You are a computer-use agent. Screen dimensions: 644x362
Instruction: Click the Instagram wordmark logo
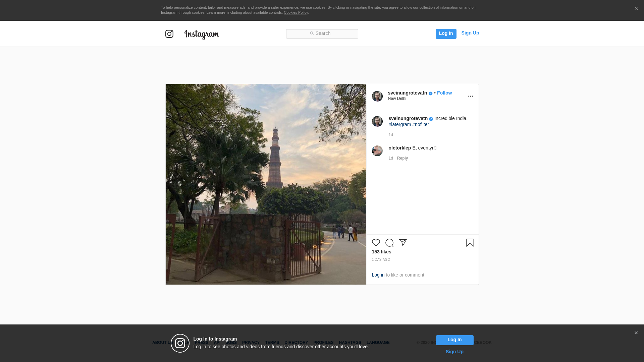(x=202, y=35)
